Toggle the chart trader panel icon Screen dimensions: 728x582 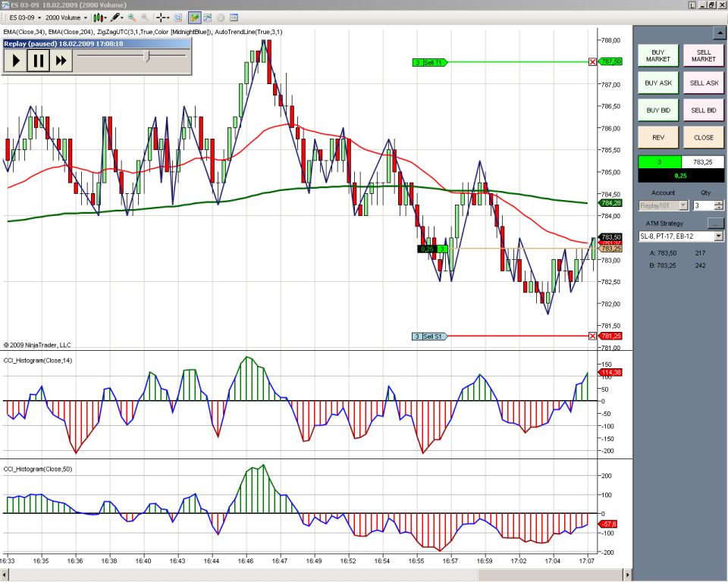(x=194, y=17)
